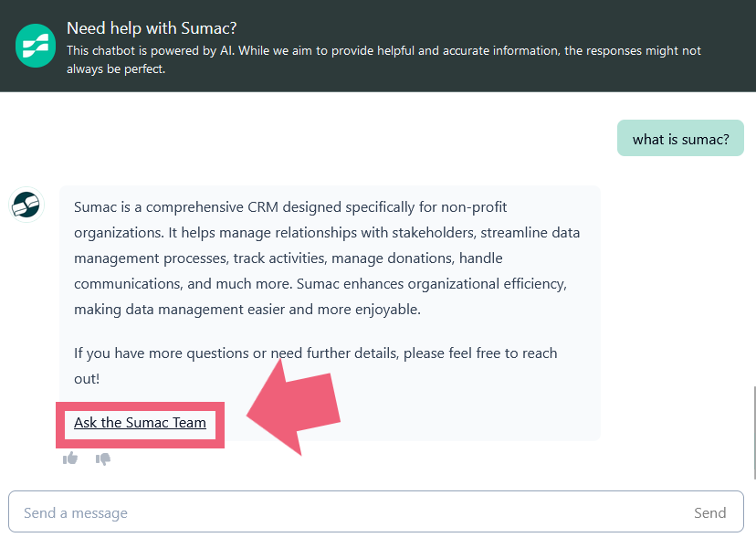This screenshot has height=548, width=756.
Task: Click the "Need help with Sumac?" heading
Action: coord(152,28)
